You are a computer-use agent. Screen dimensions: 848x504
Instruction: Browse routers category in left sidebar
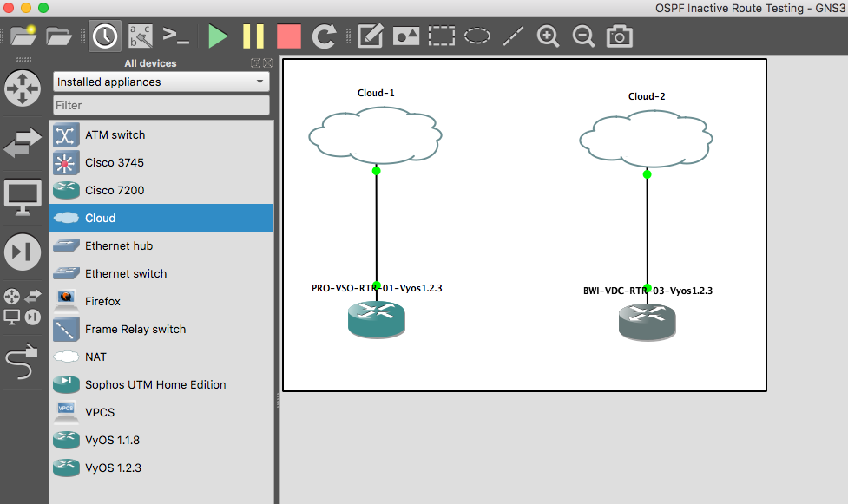coord(23,88)
